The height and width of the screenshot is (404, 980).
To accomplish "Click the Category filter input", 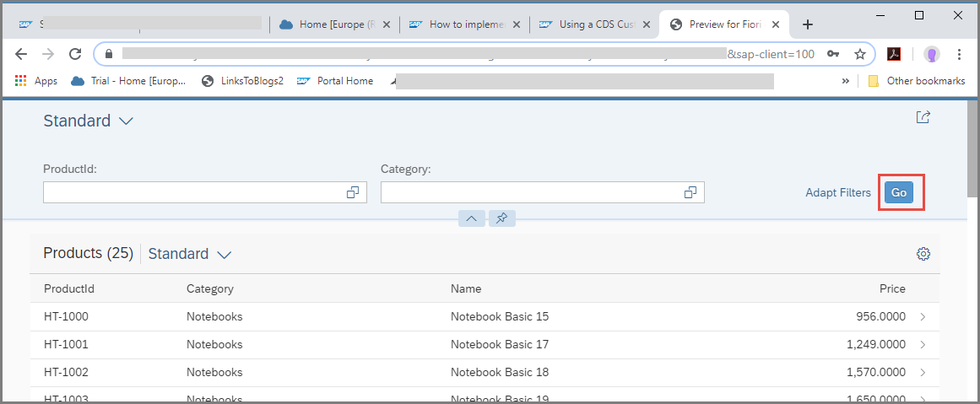I will click(543, 192).
